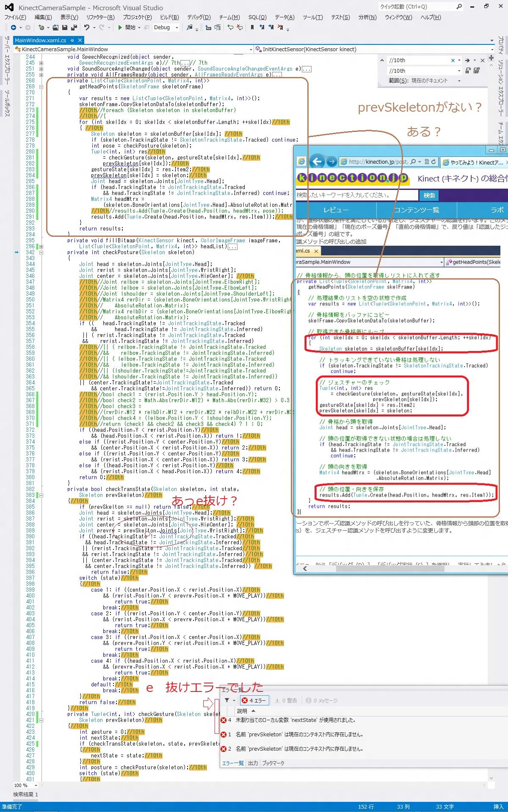508x812 pixels.
Task: Click the error list filter funnel icon
Action: pyautogui.click(x=227, y=700)
